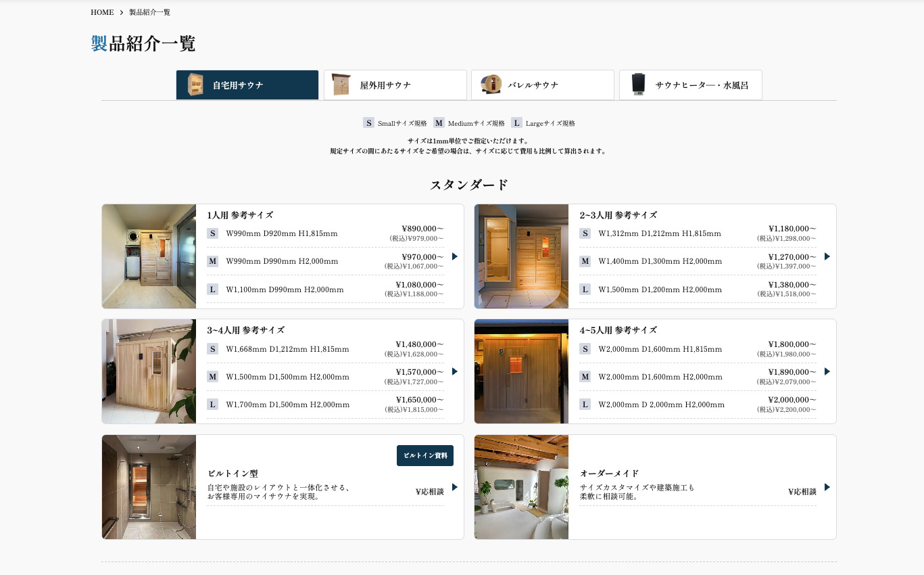Click the barrel sauna icon in バレルサウナ tab

click(x=491, y=85)
